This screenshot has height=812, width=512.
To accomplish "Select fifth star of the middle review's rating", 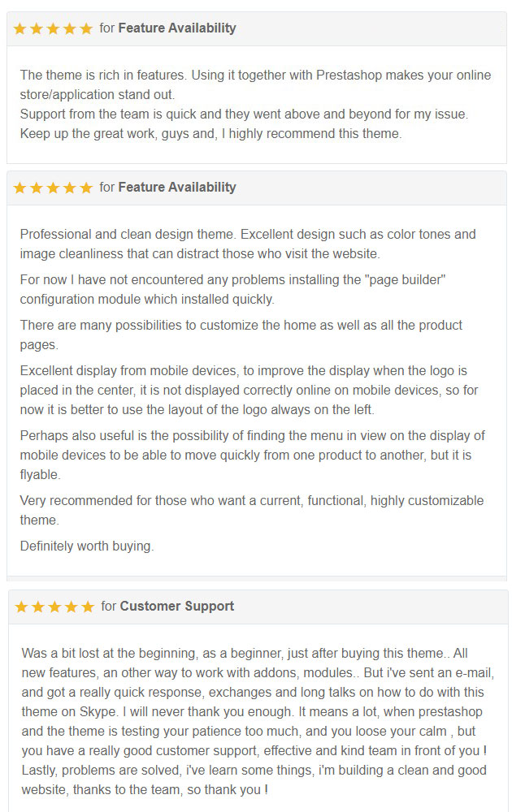I will [x=86, y=188].
